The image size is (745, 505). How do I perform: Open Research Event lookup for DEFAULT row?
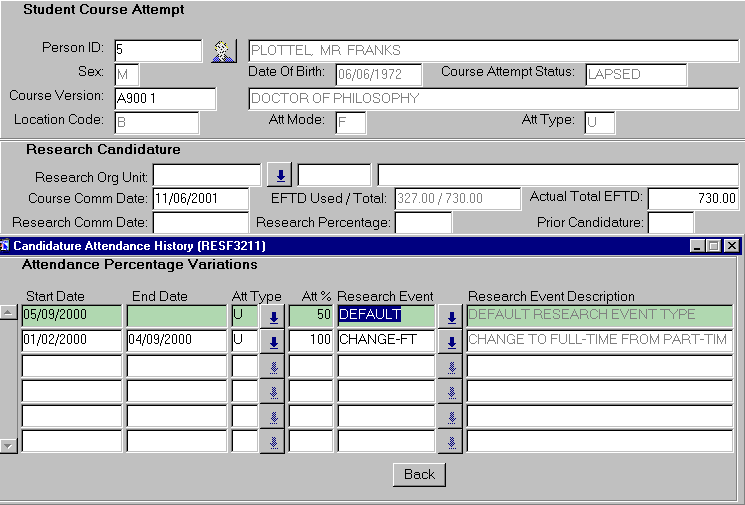(x=451, y=317)
